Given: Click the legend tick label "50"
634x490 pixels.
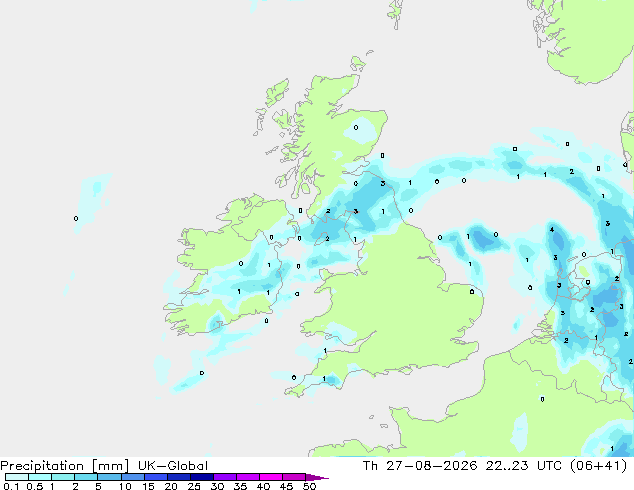Looking at the screenshot, I should 309,486.
